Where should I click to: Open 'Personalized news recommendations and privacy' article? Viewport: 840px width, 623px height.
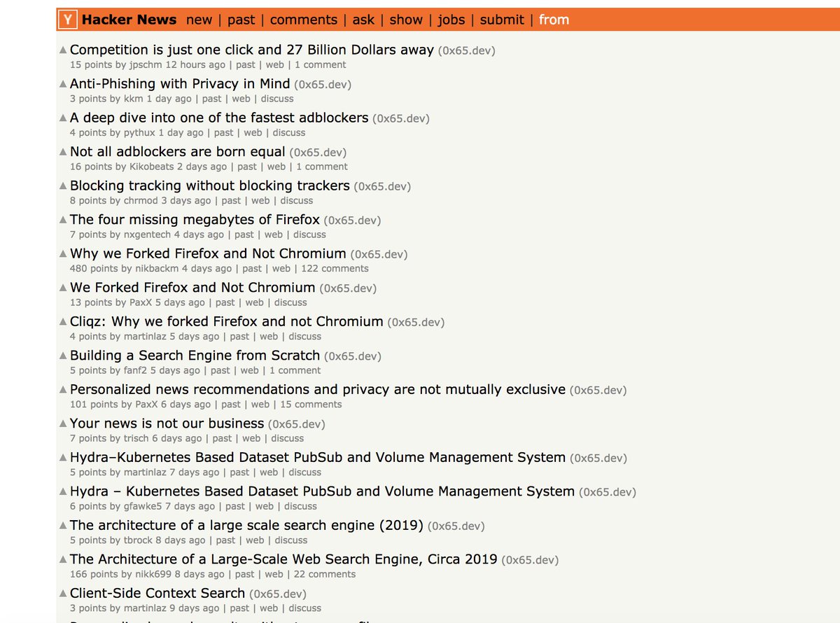[x=318, y=389]
